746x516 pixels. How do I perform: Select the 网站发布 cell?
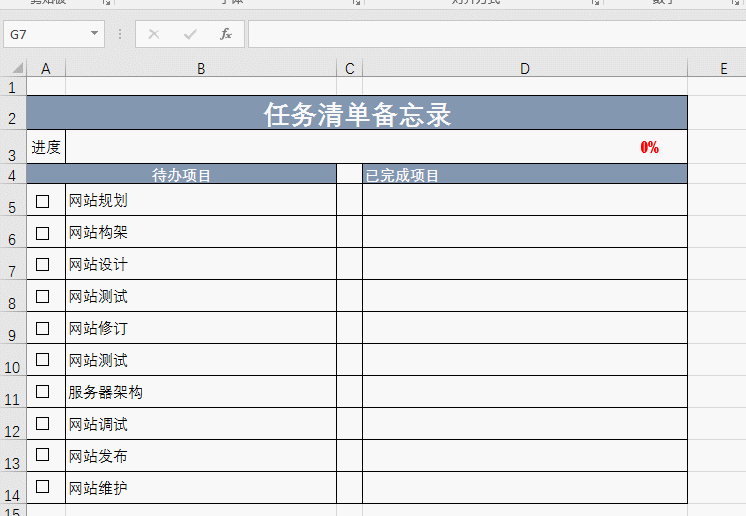pyautogui.click(x=201, y=456)
